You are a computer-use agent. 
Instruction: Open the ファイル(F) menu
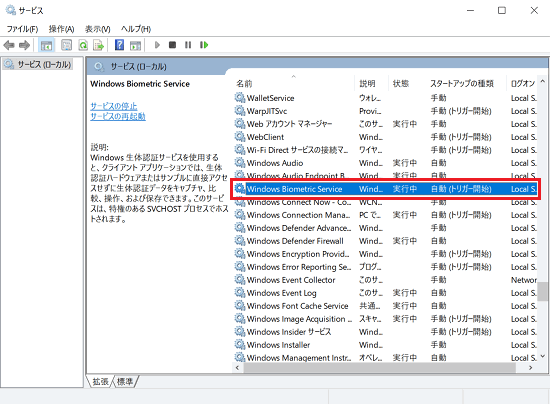22,29
